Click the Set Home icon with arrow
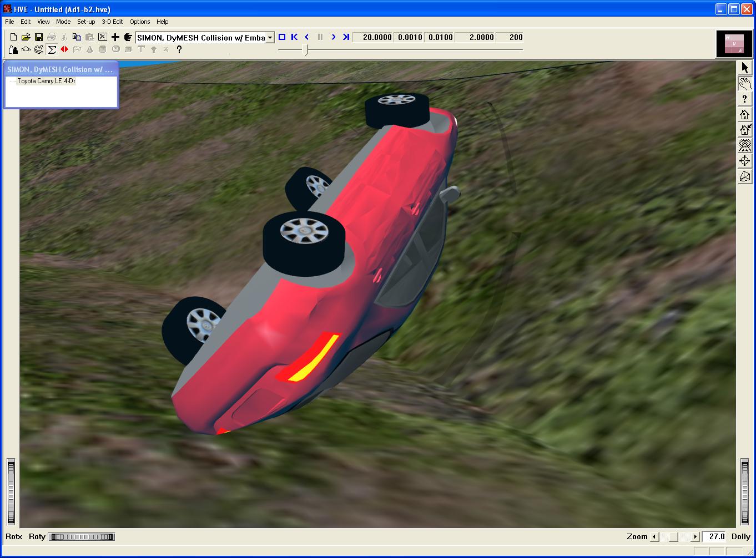This screenshot has height=558, width=756. [744, 130]
